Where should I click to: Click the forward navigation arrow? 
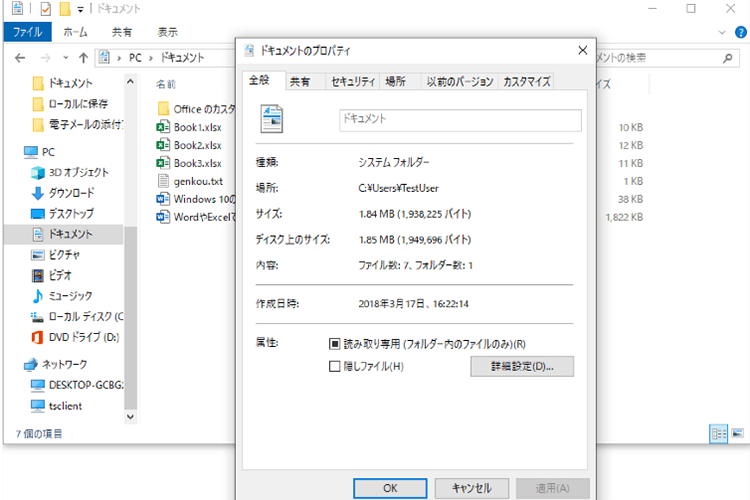45,58
